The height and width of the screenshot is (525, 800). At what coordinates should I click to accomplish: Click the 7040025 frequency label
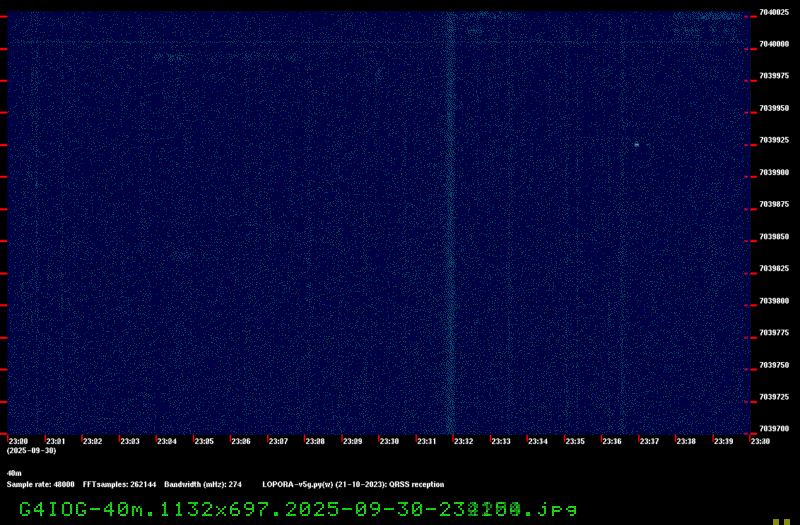(x=774, y=13)
